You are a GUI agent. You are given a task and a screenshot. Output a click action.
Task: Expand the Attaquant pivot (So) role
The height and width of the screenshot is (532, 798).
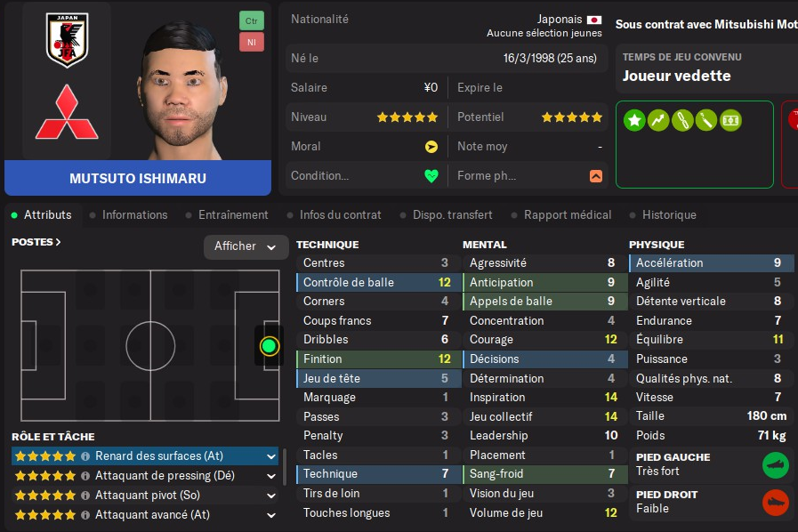pyautogui.click(x=271, y=495)
